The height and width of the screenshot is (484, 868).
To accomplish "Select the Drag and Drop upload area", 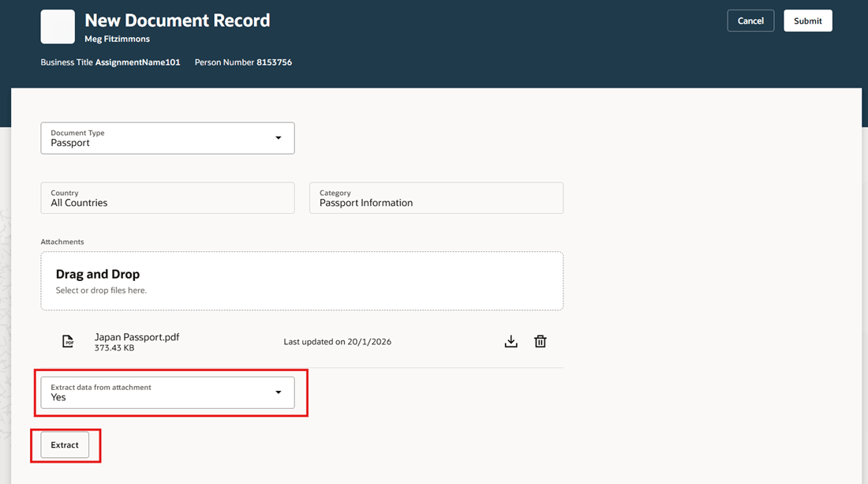I will pyautogui.click(x=301, y=281).
